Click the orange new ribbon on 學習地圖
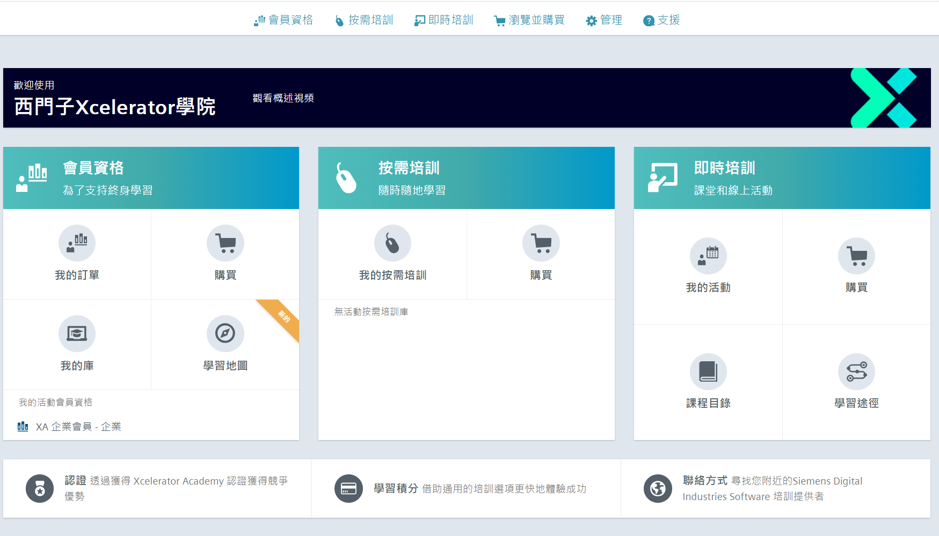 pyautogui.click(x=283, y=316)
